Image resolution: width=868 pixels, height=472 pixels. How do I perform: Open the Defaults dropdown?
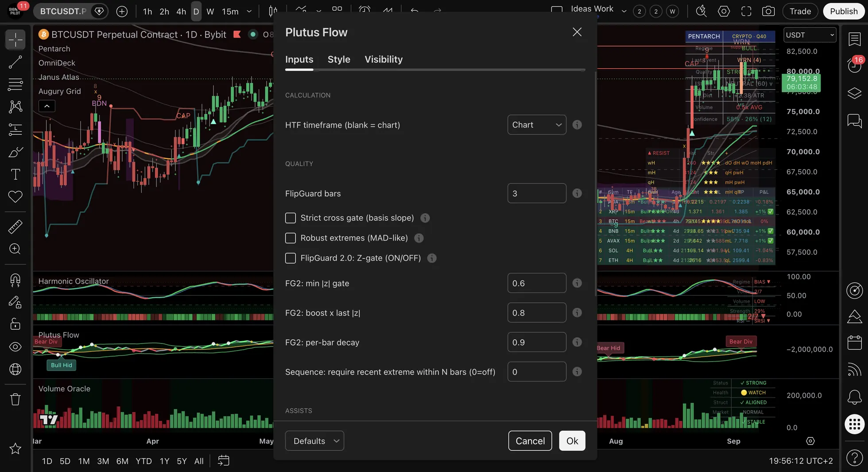(314, 441)
